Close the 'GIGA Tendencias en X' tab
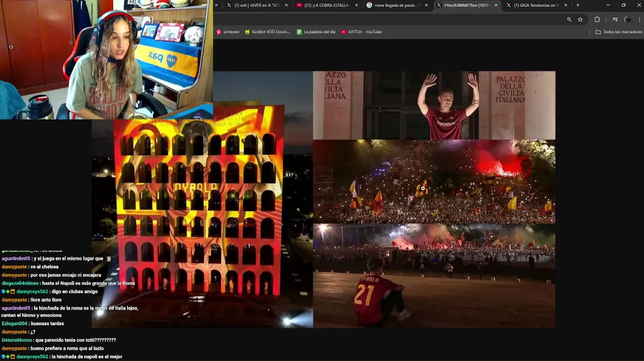The height and width of the screenshot is (361, 644). point(566,5)
